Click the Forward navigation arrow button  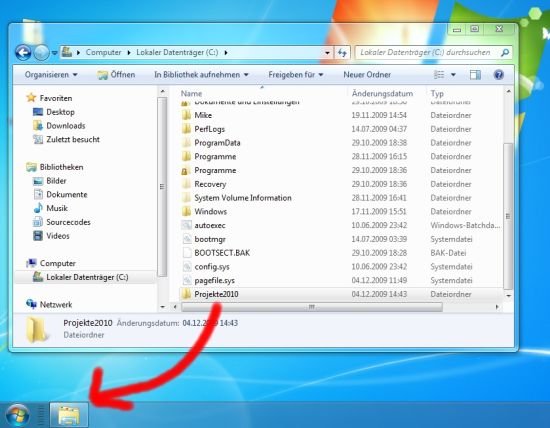(x=41, y=53)
